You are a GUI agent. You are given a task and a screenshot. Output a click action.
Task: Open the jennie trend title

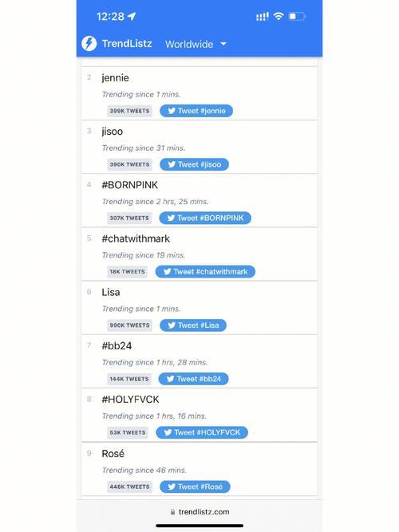[x=115, y=78]
